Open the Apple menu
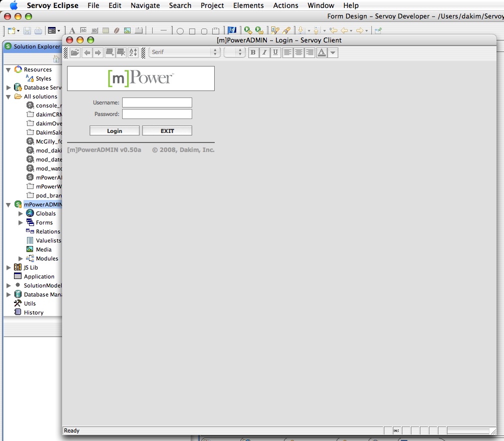This screenshot has width=504, height=441. (x=14, y=5)
